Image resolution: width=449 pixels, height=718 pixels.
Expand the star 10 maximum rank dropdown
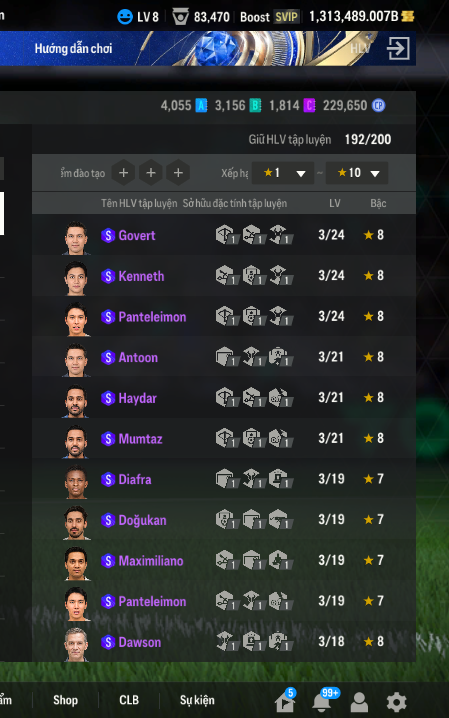(x=357, y=173)
